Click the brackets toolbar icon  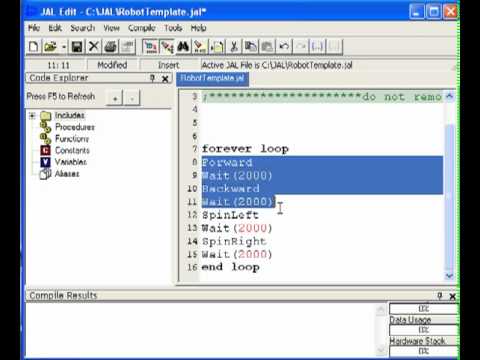317,46
